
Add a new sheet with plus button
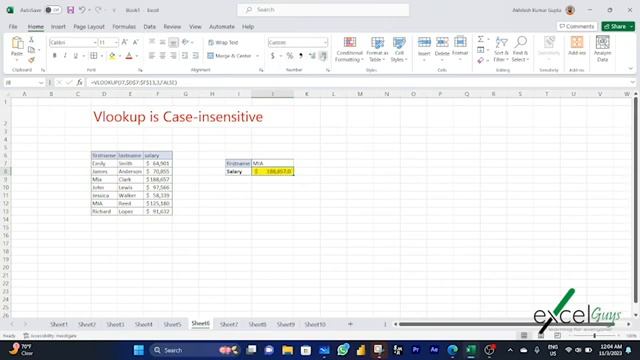click(350, 324)
